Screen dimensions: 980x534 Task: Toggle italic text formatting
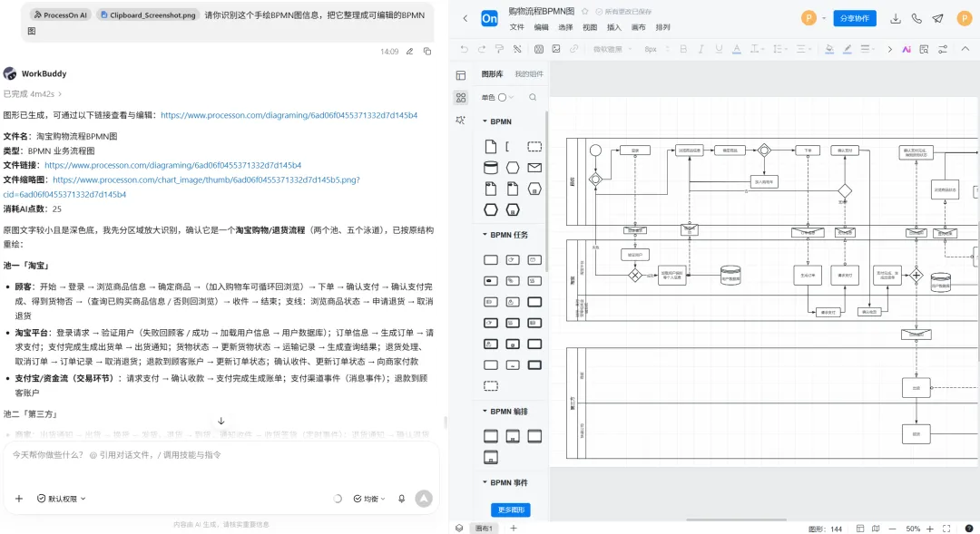coord(701,49)
